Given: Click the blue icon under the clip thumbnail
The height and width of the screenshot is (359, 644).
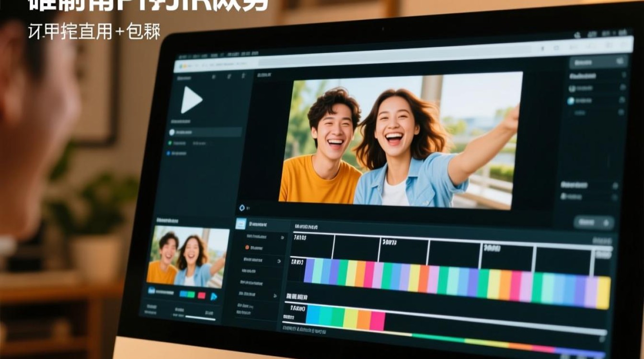Looking at the screenshot, I should [152, 290].
